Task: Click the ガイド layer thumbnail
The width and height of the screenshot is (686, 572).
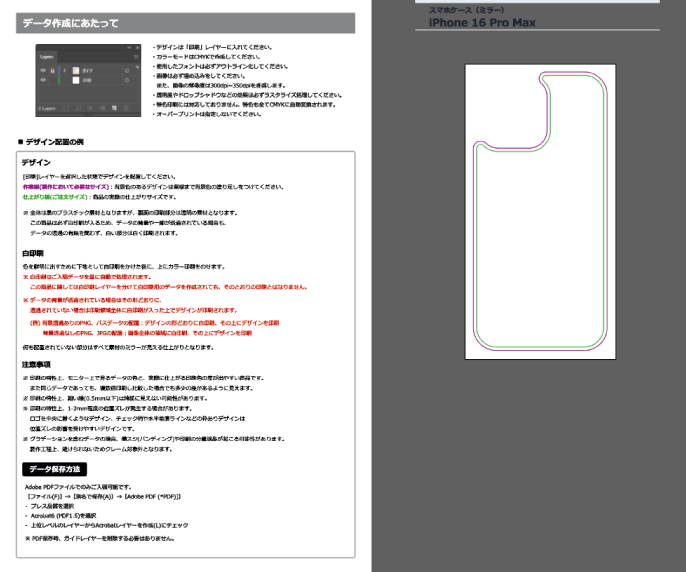Action: coord(74,71)
